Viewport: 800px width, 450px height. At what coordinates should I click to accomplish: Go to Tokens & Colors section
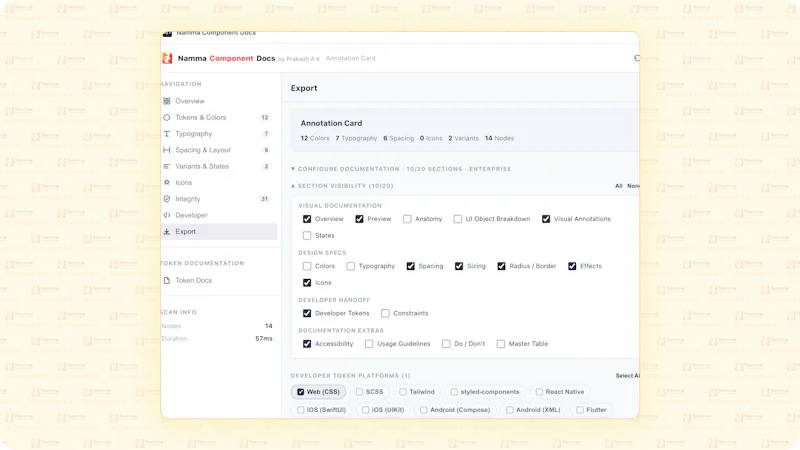pos(219,117)
